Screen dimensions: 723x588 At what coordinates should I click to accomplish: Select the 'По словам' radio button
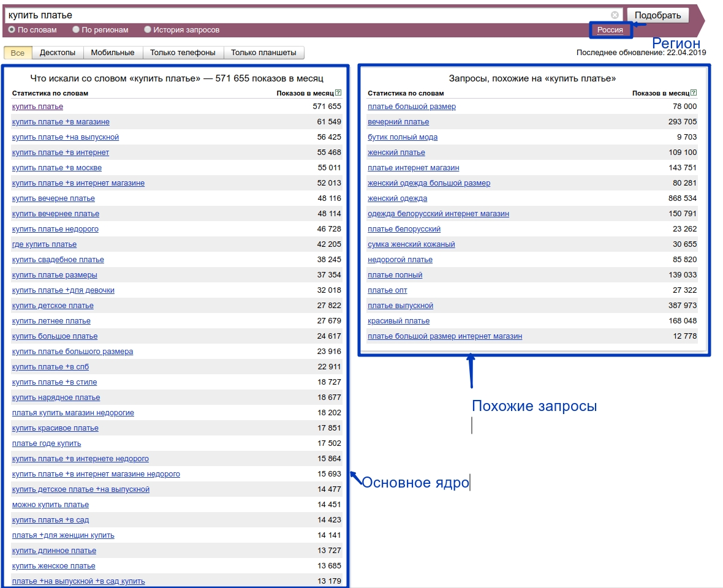pos(12,29)
